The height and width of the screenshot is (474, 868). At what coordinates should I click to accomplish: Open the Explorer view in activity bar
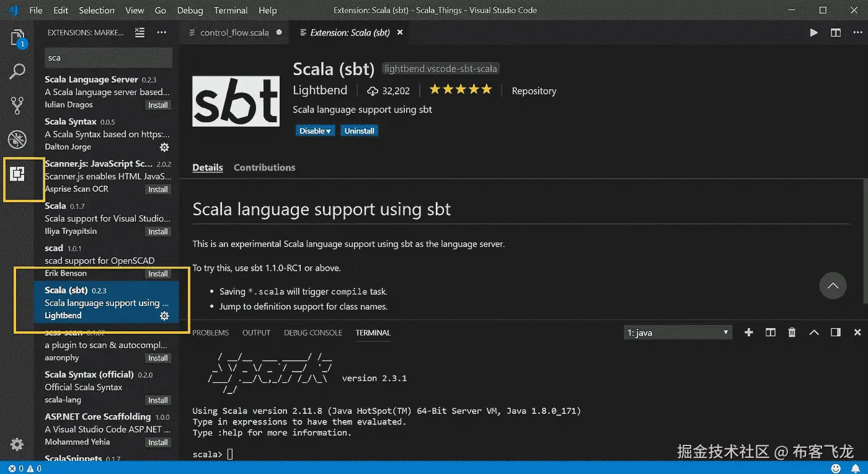click(18, 38)
